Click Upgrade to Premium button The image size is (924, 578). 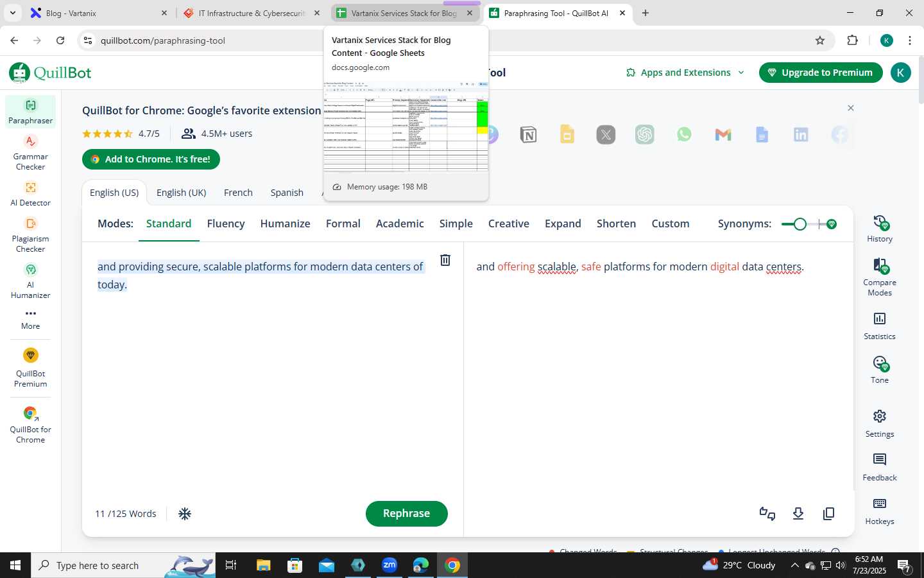click(821, 73)
